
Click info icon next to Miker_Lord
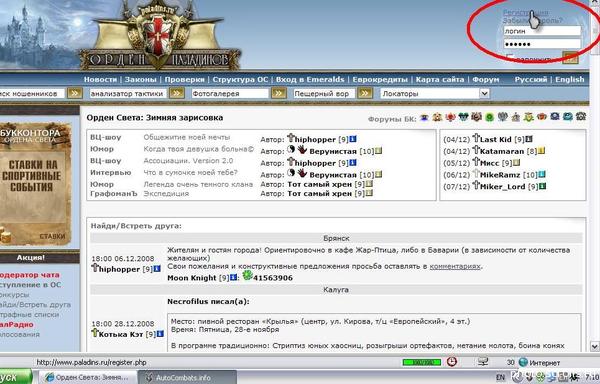(x=542, y=187)
